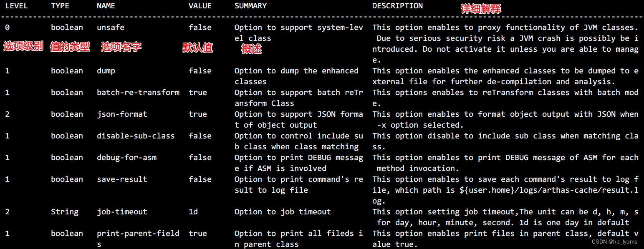Click the red 选项级别 annotation
The image size is (644, 249).
[x=23, y=46]
